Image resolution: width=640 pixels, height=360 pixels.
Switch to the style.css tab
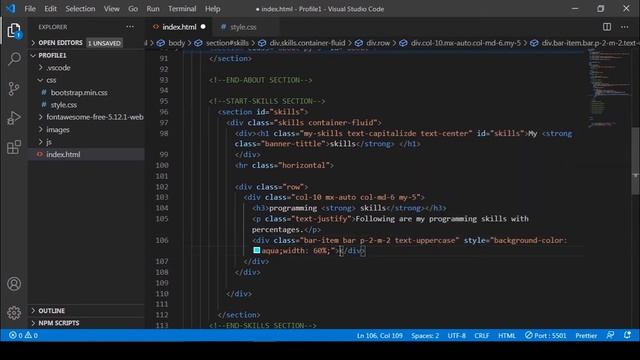243,27
